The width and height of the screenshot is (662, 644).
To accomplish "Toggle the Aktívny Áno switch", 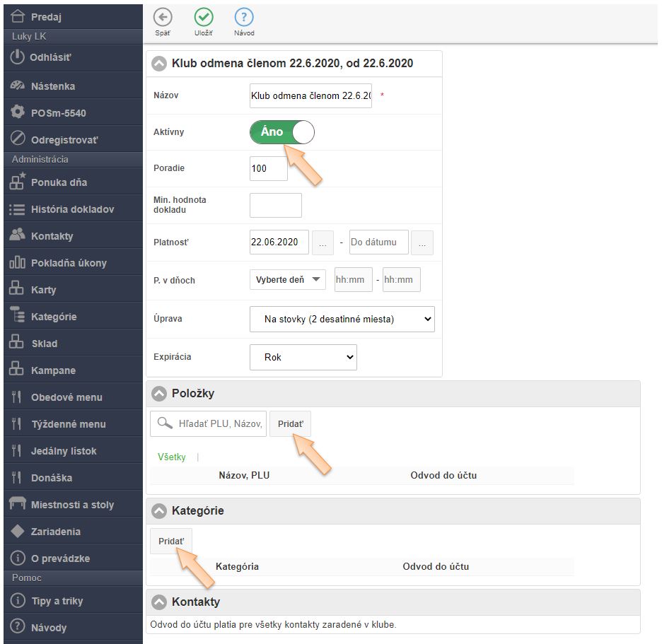I will pyautogui.click(x=281, y=132).
